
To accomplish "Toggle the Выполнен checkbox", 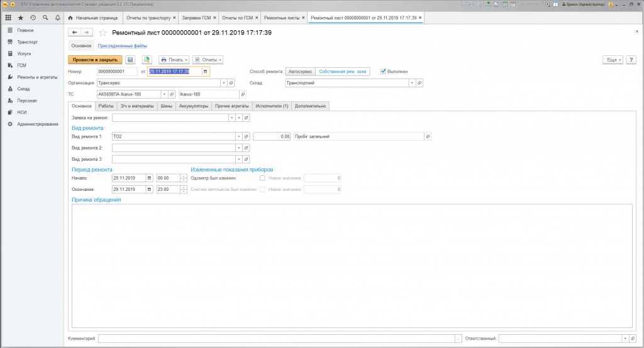I will tap(383, 72).
